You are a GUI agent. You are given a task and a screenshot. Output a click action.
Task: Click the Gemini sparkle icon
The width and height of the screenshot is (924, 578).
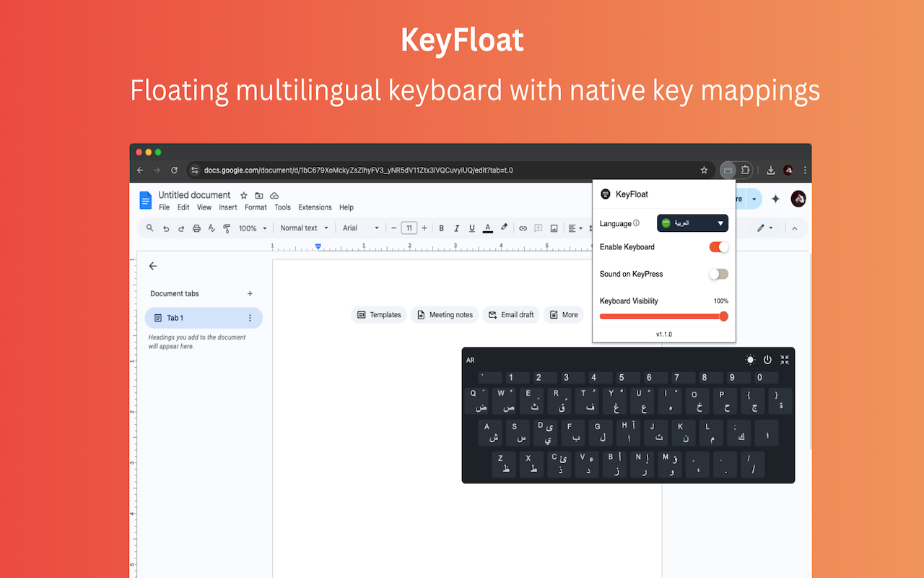[x=776, y=199]
